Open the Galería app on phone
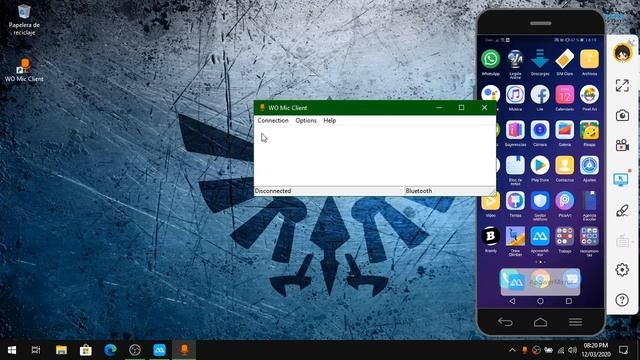640x360 pixels. (564, 130)
